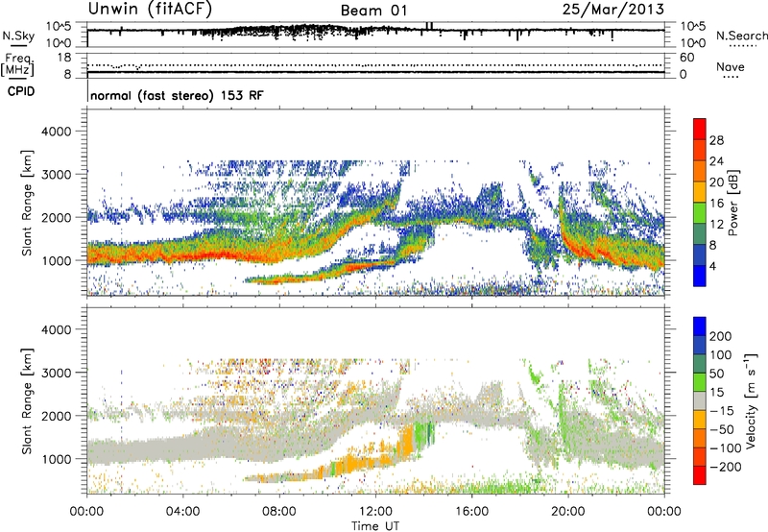Click the noise trace in the top panel
The image size is (768, 532).
(x=375, y=31)
